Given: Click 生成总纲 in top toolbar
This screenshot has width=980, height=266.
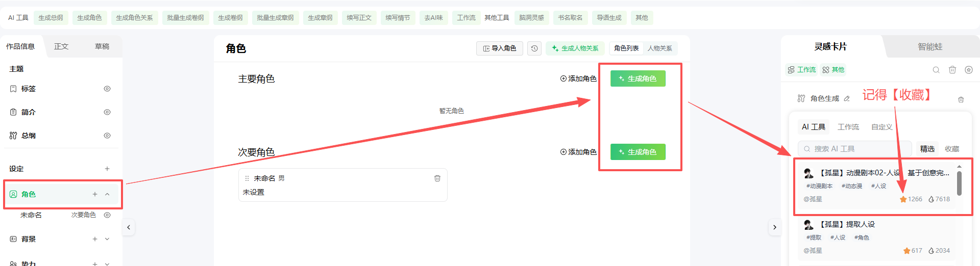Looking at the screenshot, I should coord(51,18).
